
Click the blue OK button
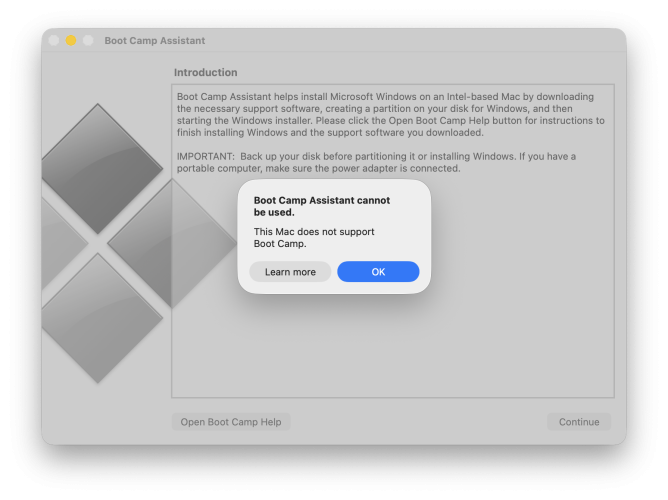click(378, 272)
